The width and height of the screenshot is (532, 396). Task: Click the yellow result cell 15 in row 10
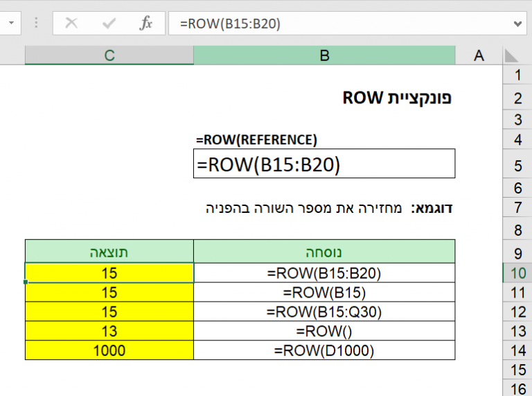click(x=109, y=273)
